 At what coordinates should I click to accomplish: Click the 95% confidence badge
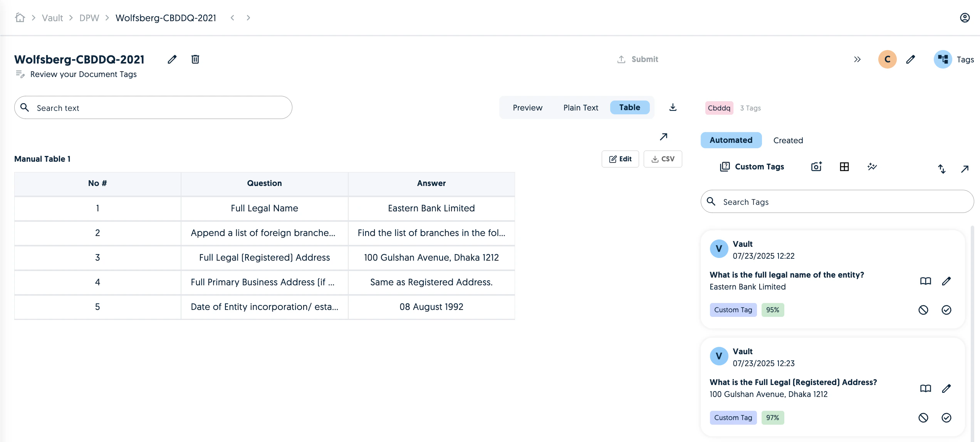pos(773,310)
